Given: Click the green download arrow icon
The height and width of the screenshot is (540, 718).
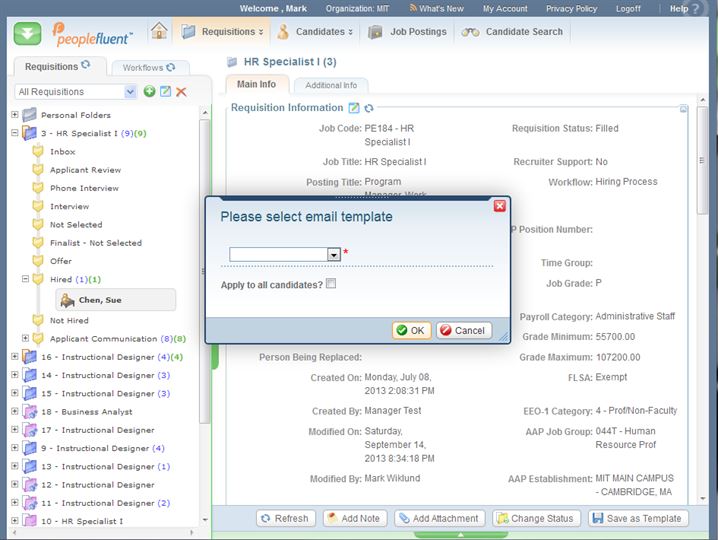Looking at the screenshot, I should [28, 33].
